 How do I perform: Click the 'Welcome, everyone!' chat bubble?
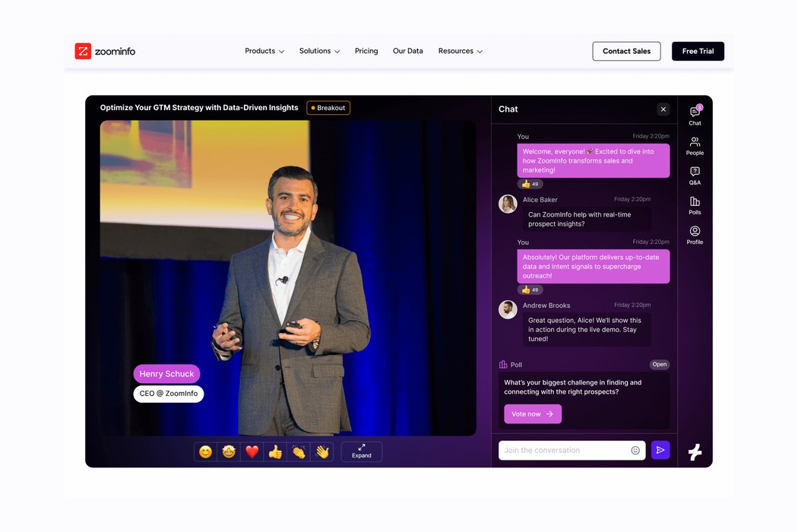594,160
